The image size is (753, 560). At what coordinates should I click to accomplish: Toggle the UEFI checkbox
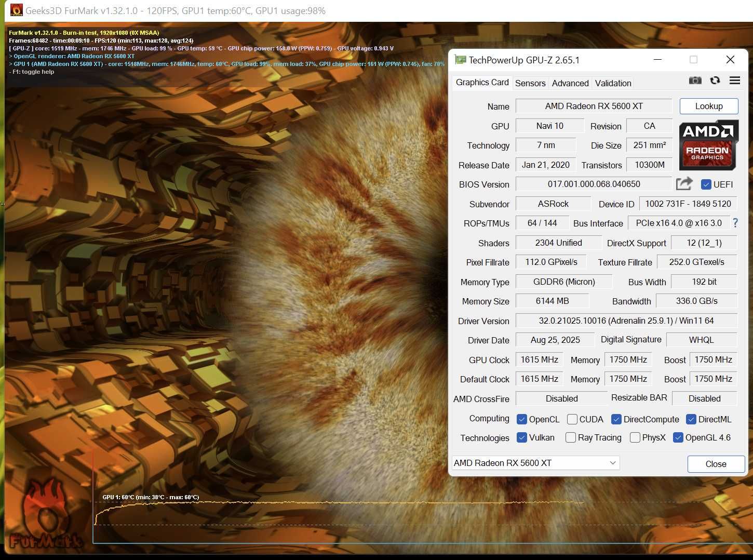(x=706, y=184)
